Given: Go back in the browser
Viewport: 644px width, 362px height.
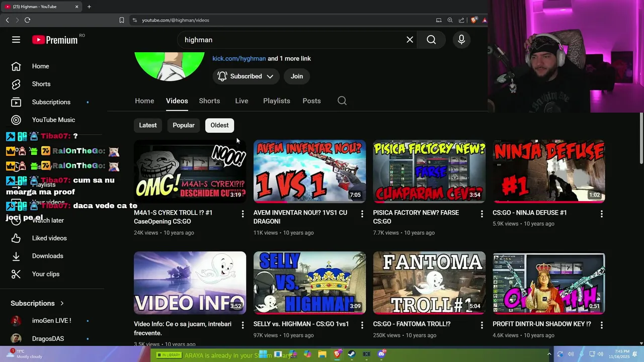Looking at the screenshot, I should pos(7,20).
